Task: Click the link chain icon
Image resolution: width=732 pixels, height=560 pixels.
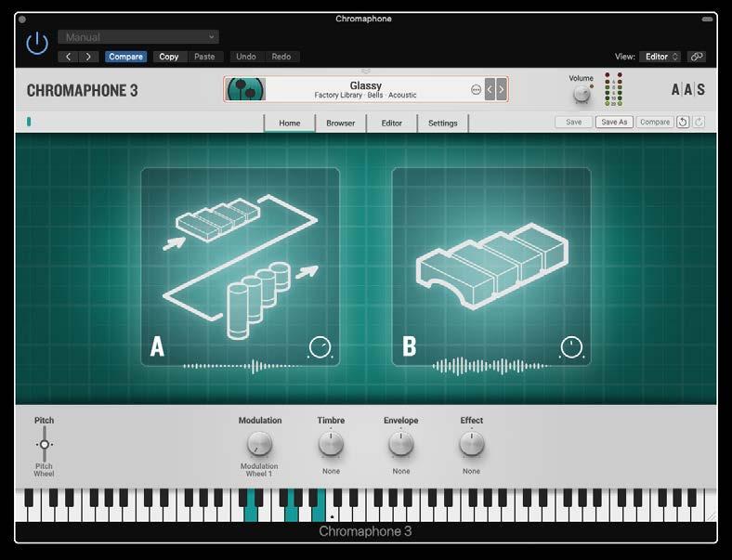Action: click(x=697, y=57)
